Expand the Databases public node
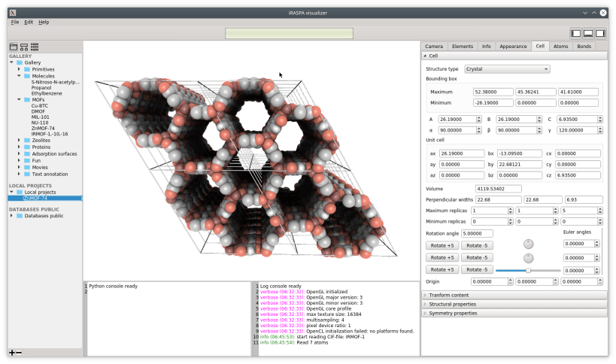Image resolution: width=616 pixels, height=364 pixels. (x=11, y=216)
